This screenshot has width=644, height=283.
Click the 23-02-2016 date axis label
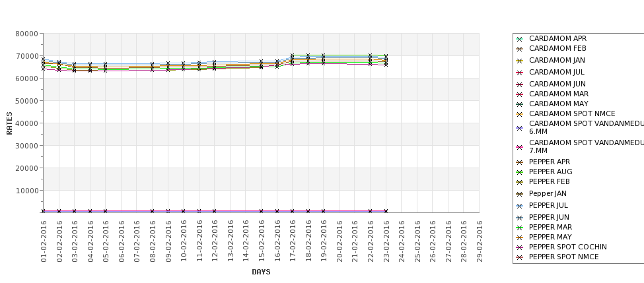point(386,241)
